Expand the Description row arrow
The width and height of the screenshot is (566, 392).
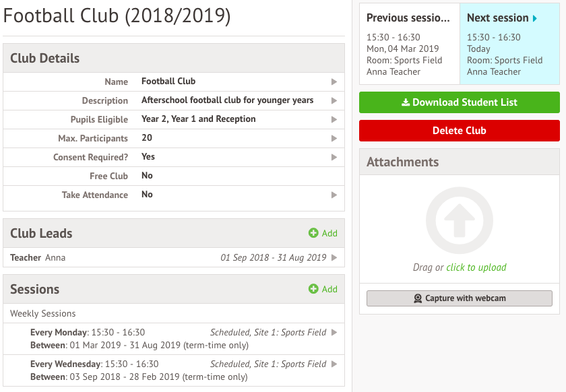click(334, 100)
